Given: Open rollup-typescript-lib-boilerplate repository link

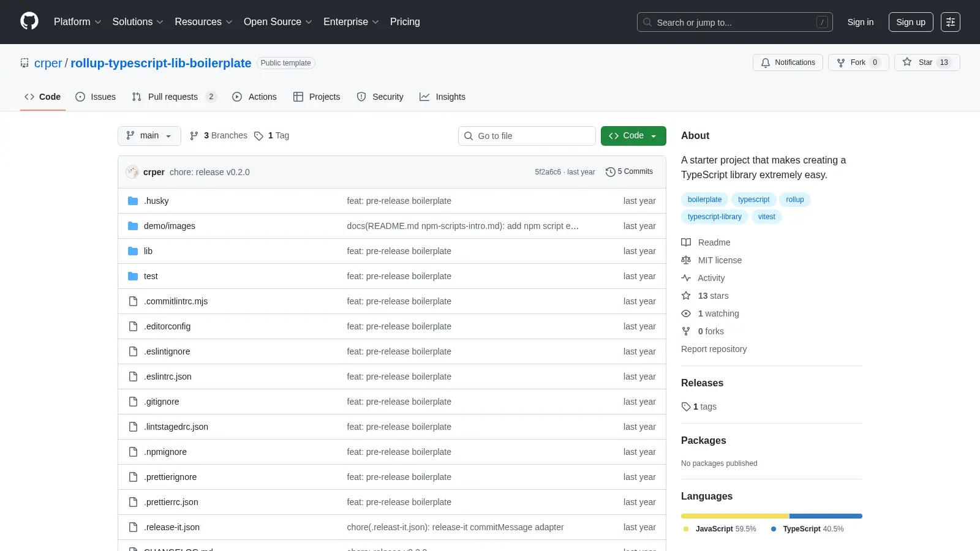Looking at the screenshot, I should point(161,63).
